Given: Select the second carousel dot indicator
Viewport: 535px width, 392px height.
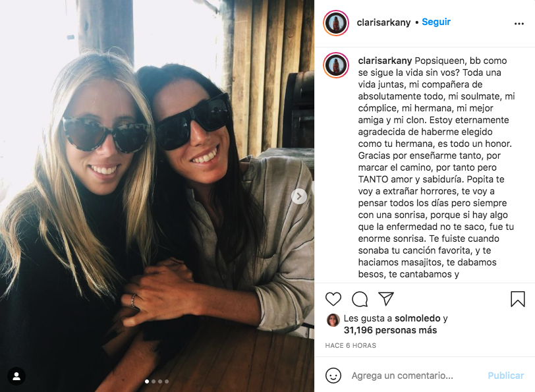Looking at the screenshot, I should click(154, 381).
